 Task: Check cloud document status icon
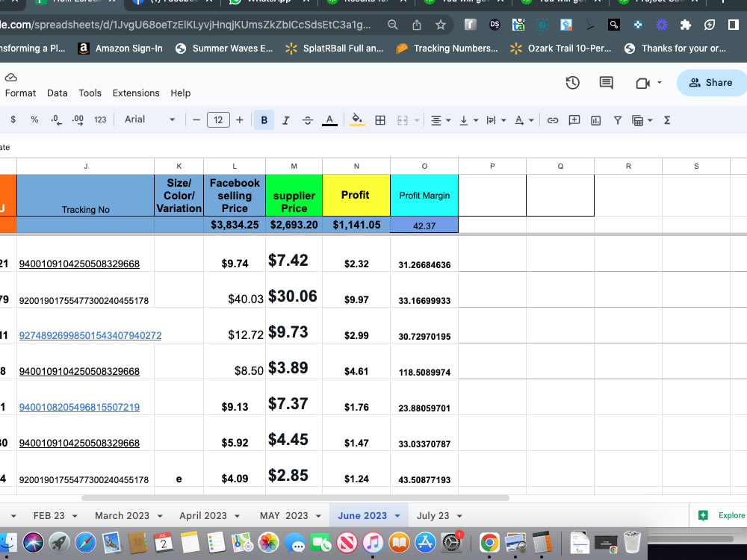(10, 77)
